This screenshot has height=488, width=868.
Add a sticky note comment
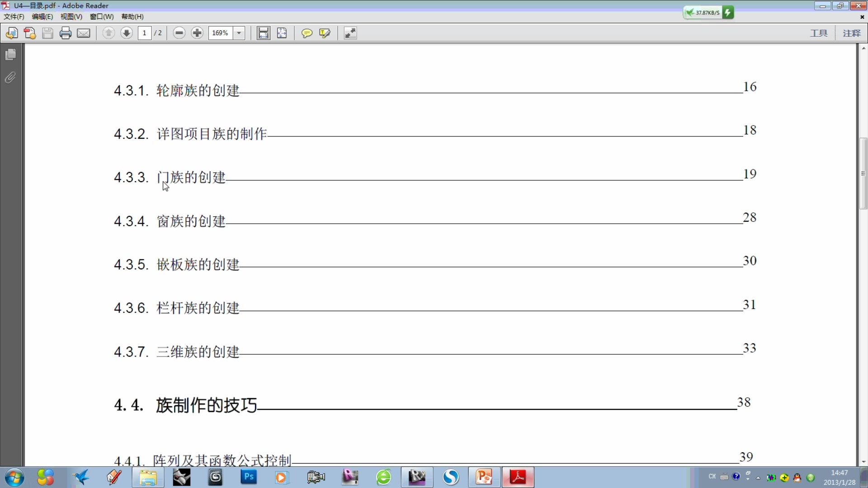307,33
